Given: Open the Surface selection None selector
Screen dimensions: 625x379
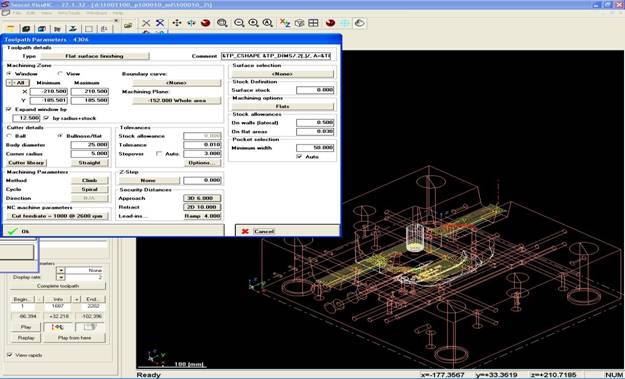Looking at the screenshot, I should pos(283,74).
